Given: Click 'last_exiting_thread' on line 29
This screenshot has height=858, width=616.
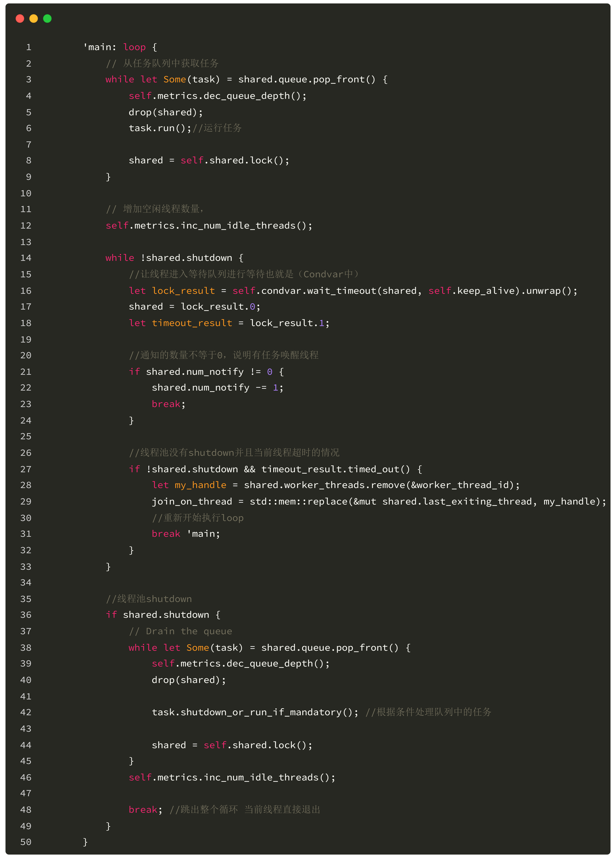Looking at the screenshot, I should (x=477, y=502).
